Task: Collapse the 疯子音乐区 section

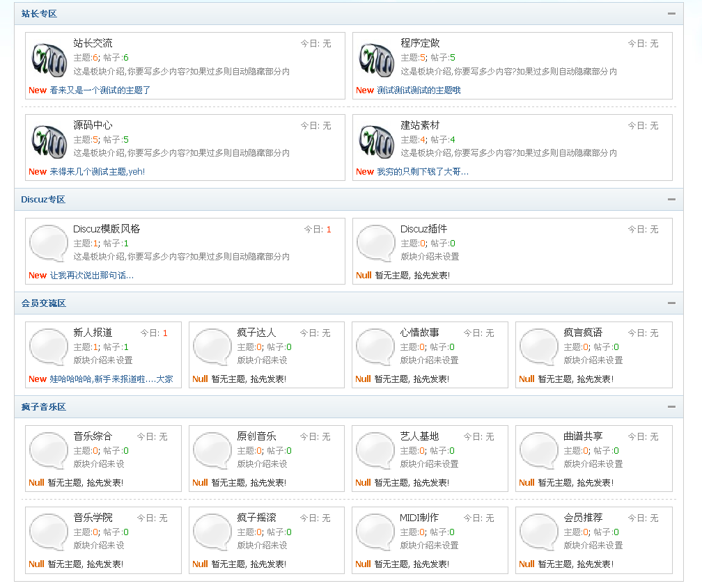Action: (x=671, y=407)
